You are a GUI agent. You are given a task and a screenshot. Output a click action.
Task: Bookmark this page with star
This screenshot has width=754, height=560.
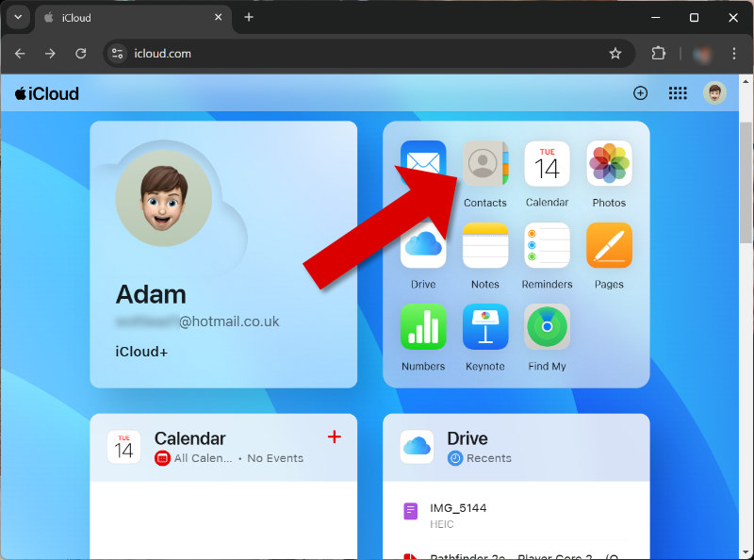[x=615, y=54]
